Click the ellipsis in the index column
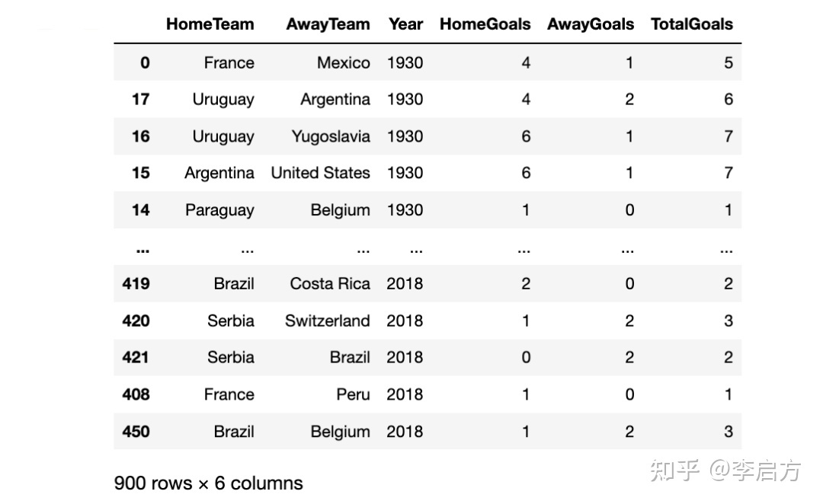Image resolution: width=823 pixels, height=504 pixels. pyautogui.click(x=143, y=251)
